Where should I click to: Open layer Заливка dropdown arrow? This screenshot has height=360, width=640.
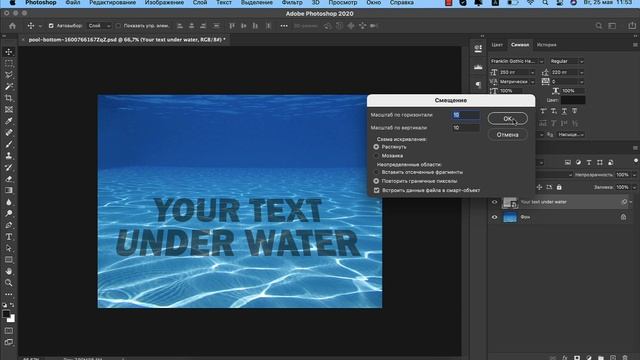click(634, 187)
